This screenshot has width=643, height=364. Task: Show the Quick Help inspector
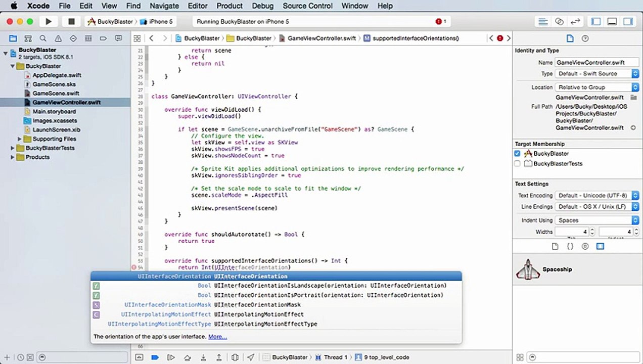[x=585, y=38]
